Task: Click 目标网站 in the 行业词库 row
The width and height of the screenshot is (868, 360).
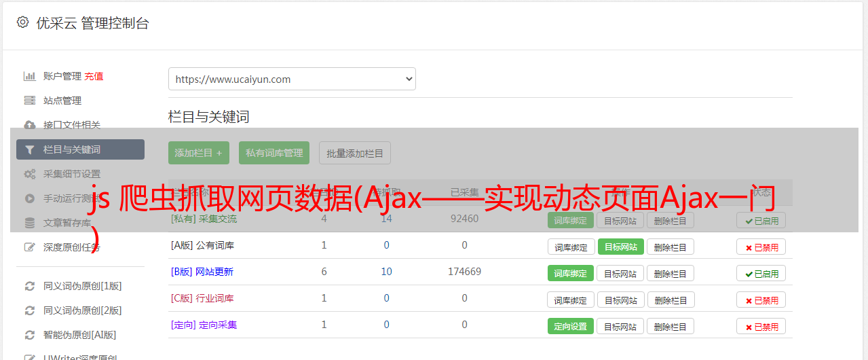Action: (620, 300)
